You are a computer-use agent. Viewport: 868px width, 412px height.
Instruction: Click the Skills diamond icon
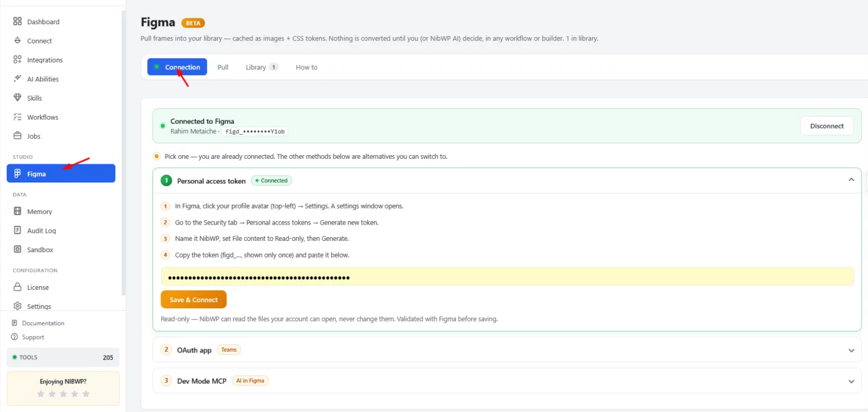coord(17,98)
